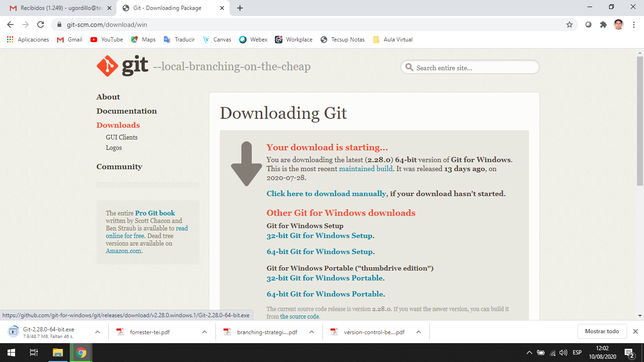Open the version-control-be....pdf download
The height and width of the screenshot is (362, 644).
[374, 332]
